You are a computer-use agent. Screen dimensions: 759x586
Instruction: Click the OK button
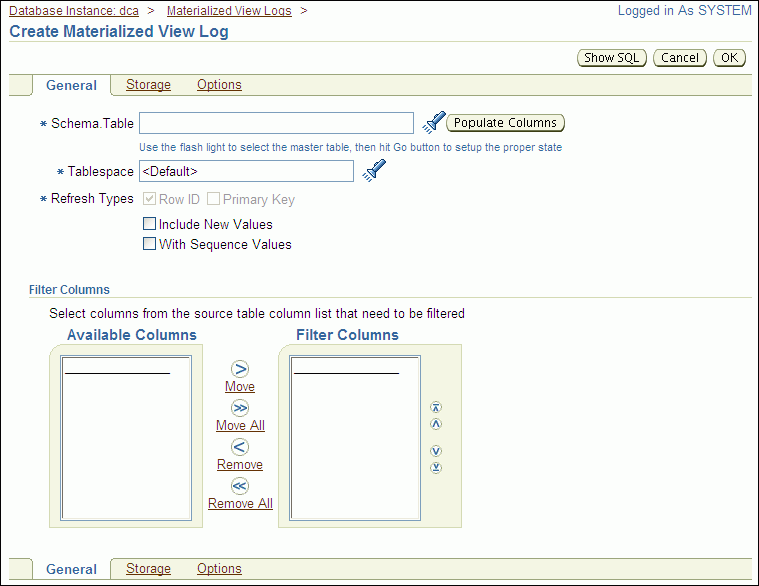[729, 58]
